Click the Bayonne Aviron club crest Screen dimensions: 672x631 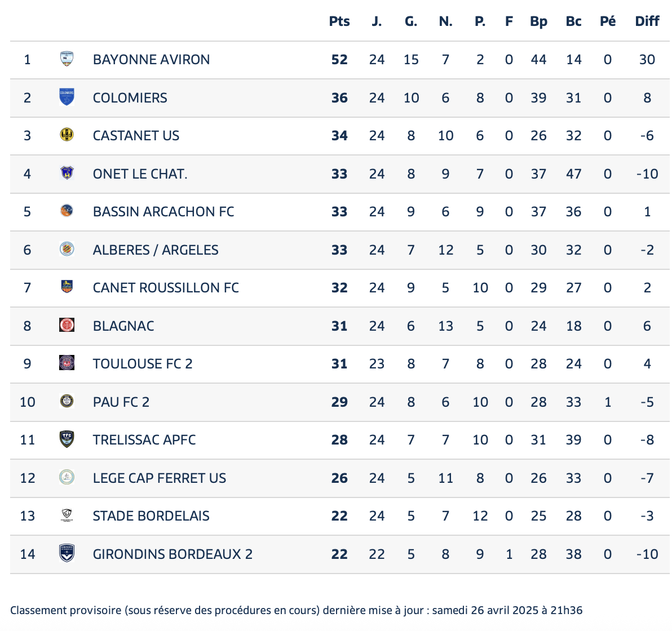(67, 59)
